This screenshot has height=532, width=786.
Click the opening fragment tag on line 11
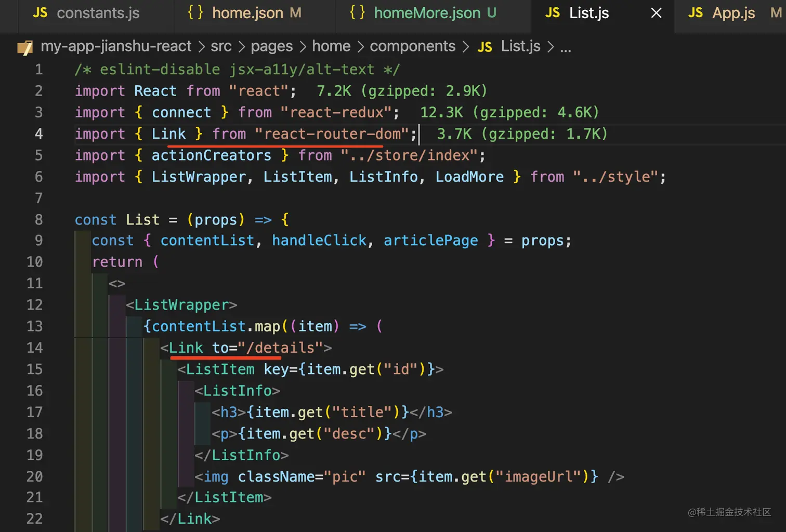117,284
